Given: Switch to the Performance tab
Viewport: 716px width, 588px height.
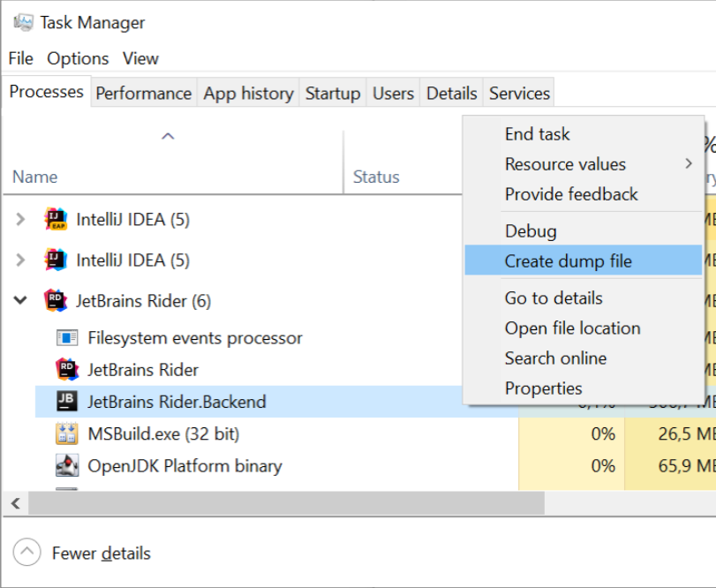Looking at the screenshot, I should click(x=144, y=93).
